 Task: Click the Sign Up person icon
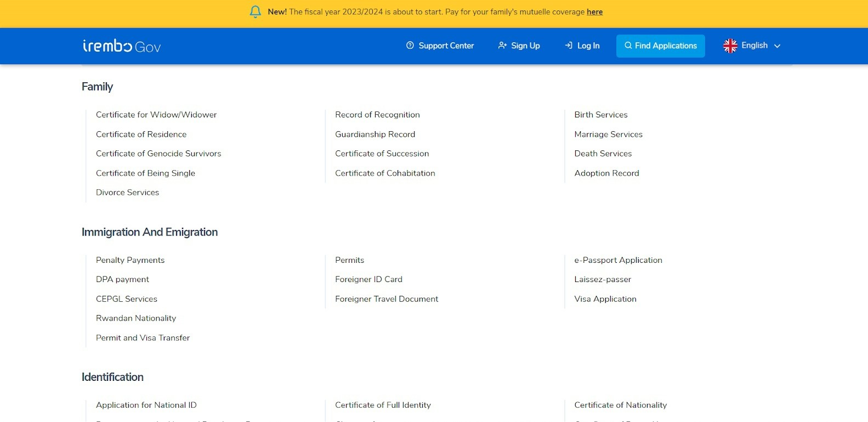[x=502, y=46]
